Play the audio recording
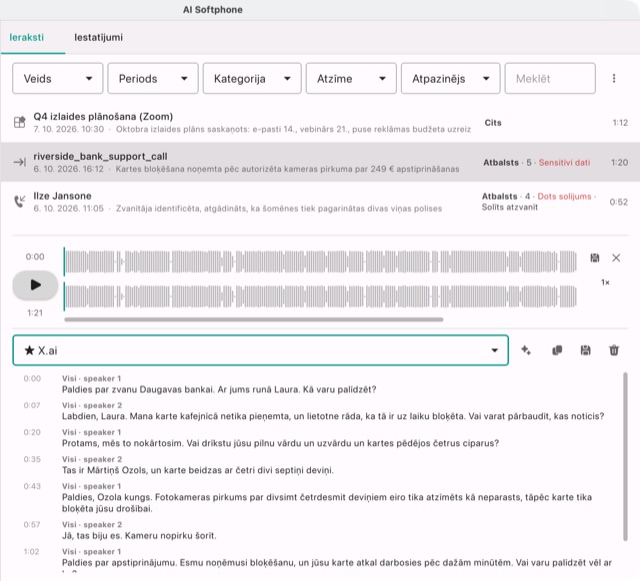 pos(35,285)
